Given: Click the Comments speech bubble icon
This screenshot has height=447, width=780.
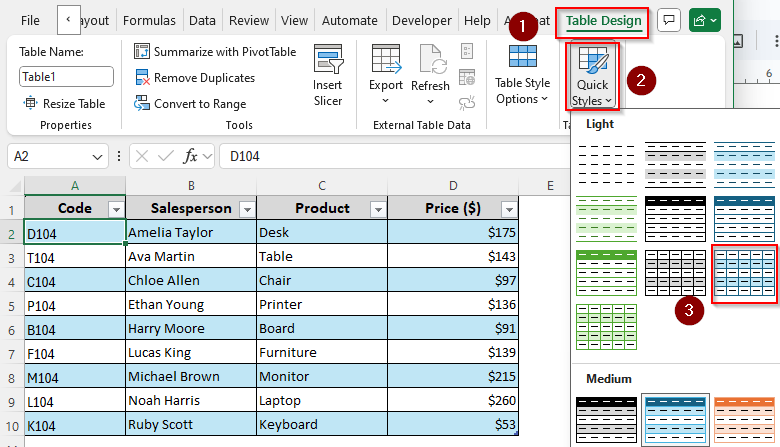Looking at the screenshot, I should pos(669,20).
